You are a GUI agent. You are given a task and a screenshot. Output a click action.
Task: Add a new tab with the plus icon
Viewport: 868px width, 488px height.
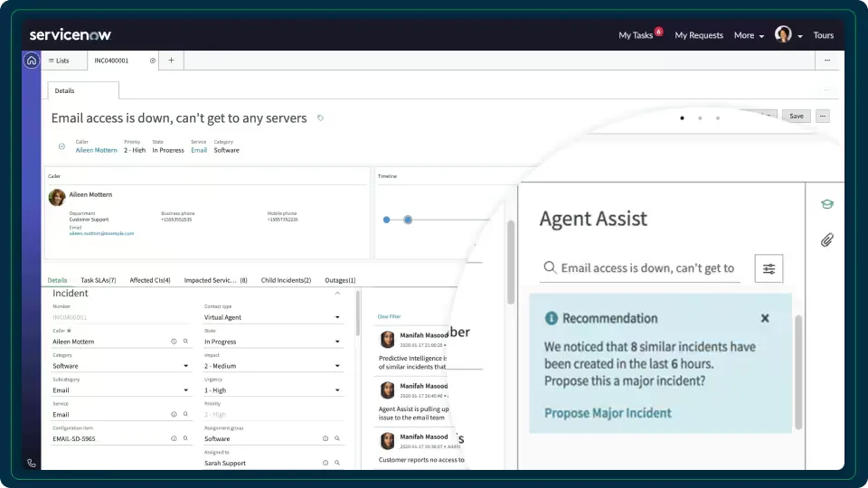click(171, 61)
